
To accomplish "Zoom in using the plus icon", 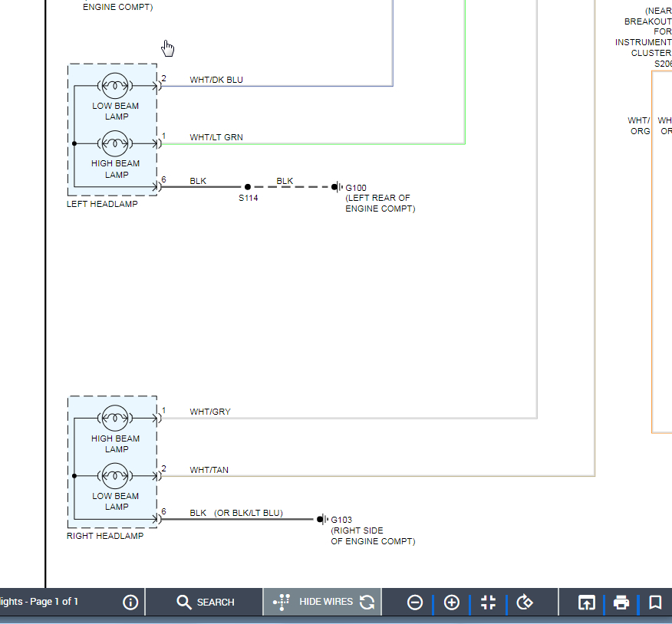I will click(452, 603).
